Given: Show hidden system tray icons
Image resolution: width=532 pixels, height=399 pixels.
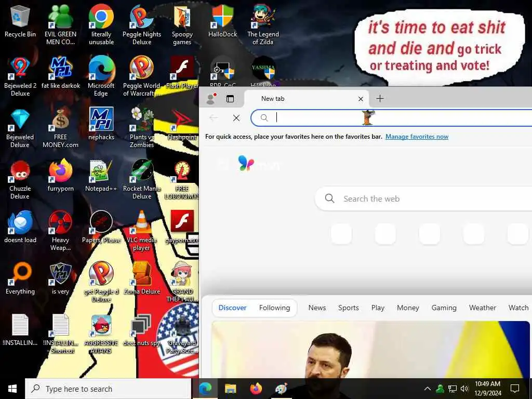Looking at the screenshot, I should coord(428,389).
